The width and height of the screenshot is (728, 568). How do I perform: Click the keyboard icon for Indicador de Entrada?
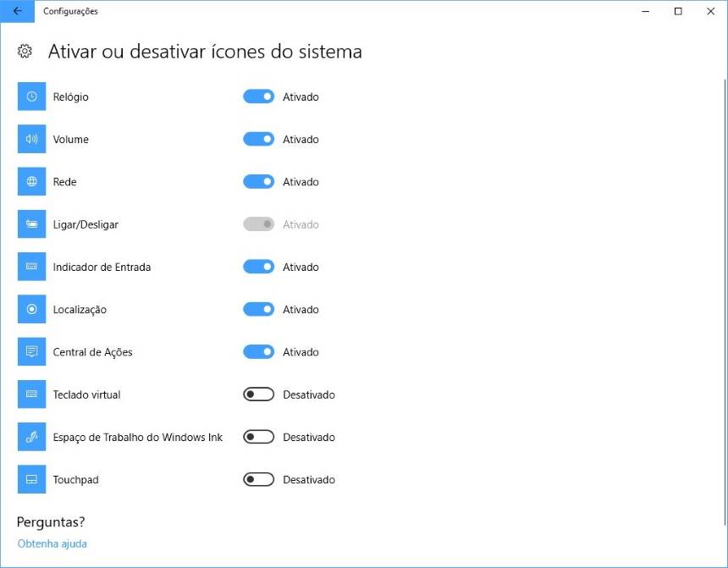coord(30,267)
